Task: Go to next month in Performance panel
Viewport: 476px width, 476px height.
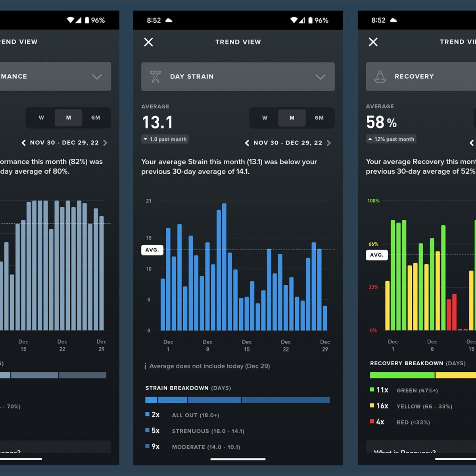Action: (105, 143)
